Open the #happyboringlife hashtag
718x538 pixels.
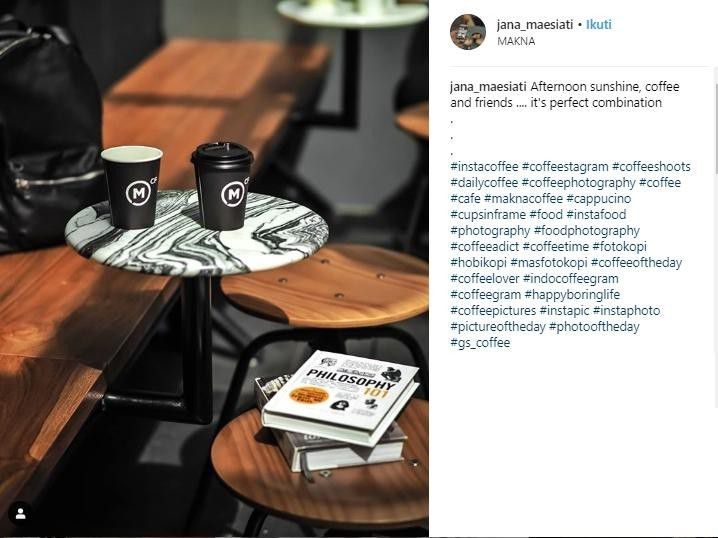click(x=572, y=295)
